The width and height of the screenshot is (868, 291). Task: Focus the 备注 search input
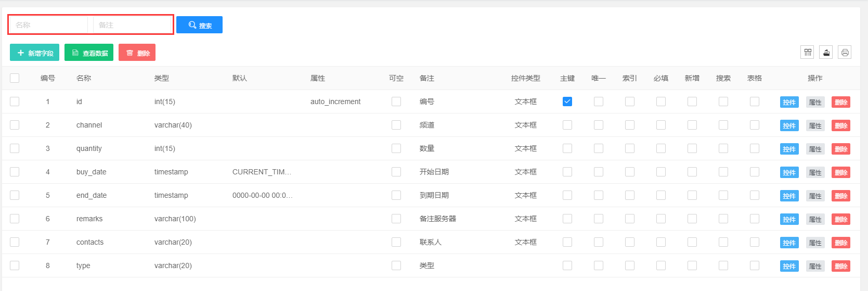(x=132, y=25)
